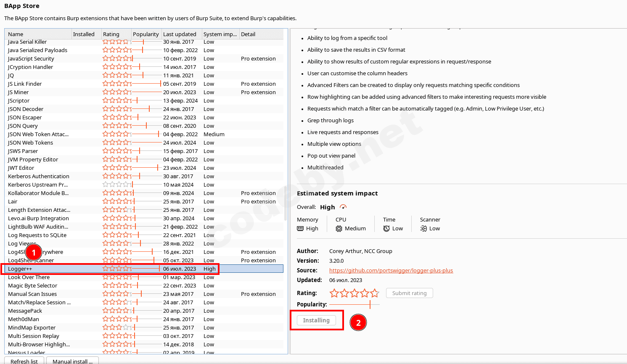This screenshot has width=627, height=364.
Task: Select the JSON Escaper extension
Action: click(x=144, y=117)
